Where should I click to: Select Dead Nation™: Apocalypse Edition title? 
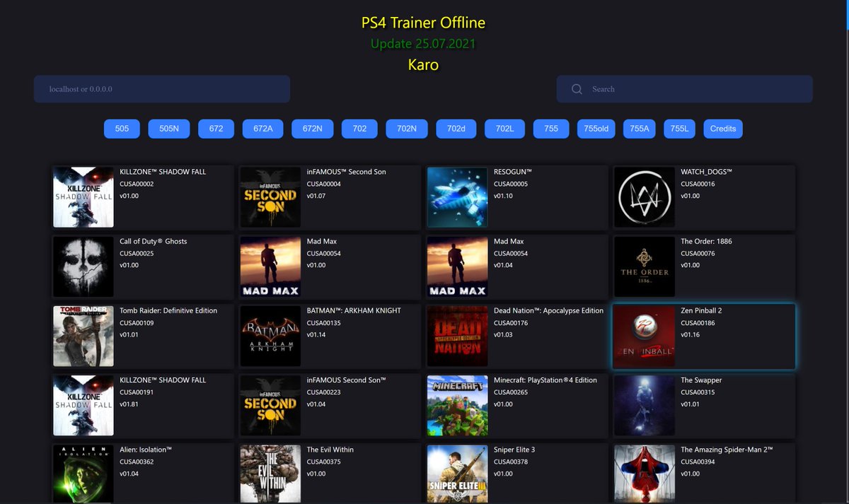pyautogui.click(x=548, y=310)
